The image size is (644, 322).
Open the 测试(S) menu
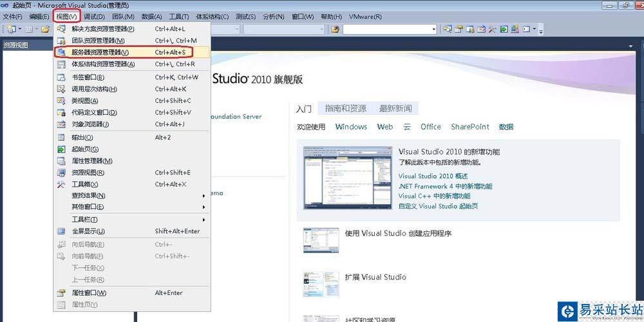(245, 17)
